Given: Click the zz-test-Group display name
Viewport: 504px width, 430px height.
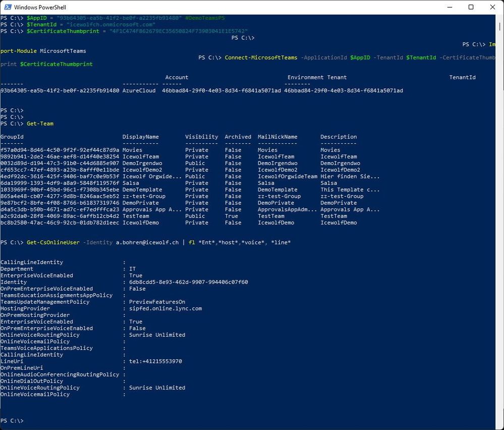Looking at the screenshot, I should coord(144,196).
